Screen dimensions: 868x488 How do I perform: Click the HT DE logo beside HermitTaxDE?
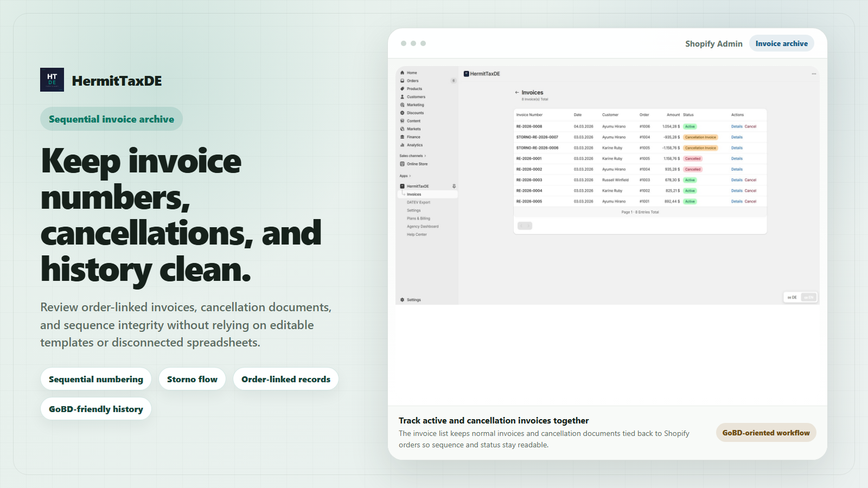pyautogui.click(x=52, y=80)
